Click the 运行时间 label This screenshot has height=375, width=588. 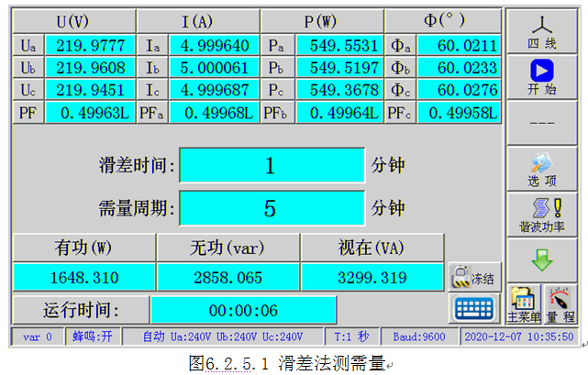pyautogui.click(x=81, y=310)
